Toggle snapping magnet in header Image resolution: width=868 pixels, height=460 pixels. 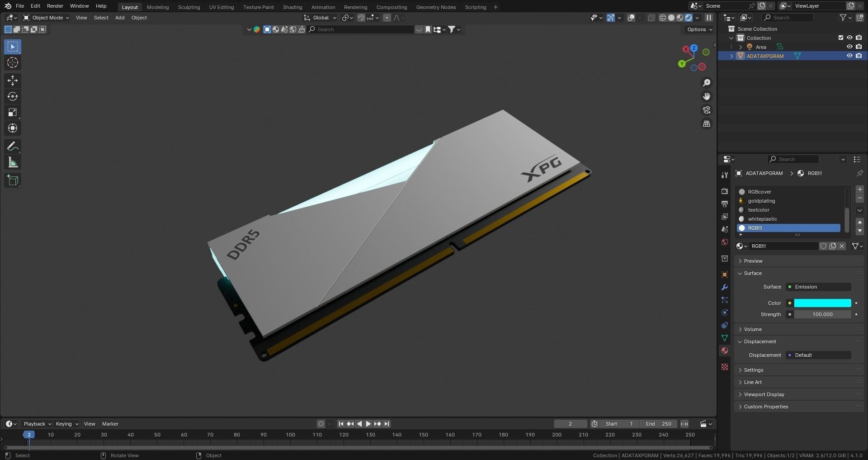coord(361,18)
